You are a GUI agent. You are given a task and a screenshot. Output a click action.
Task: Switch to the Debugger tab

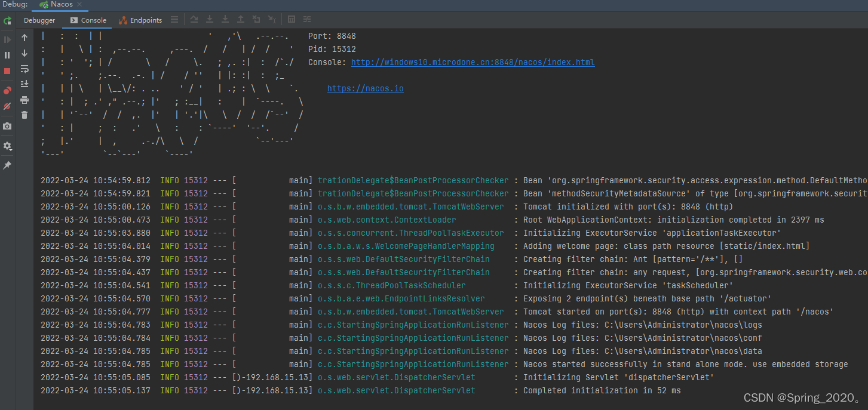pos(39,20)
